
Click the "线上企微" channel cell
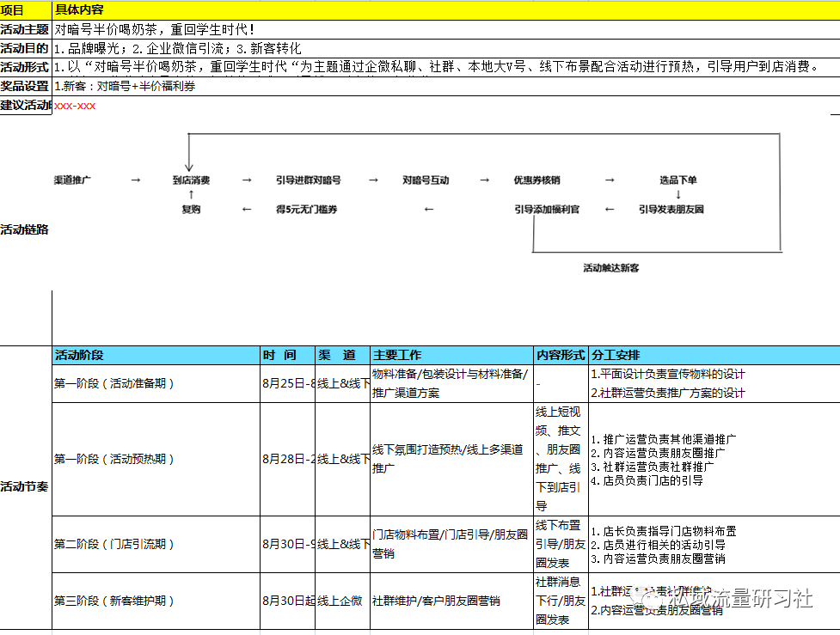point(342,601)
